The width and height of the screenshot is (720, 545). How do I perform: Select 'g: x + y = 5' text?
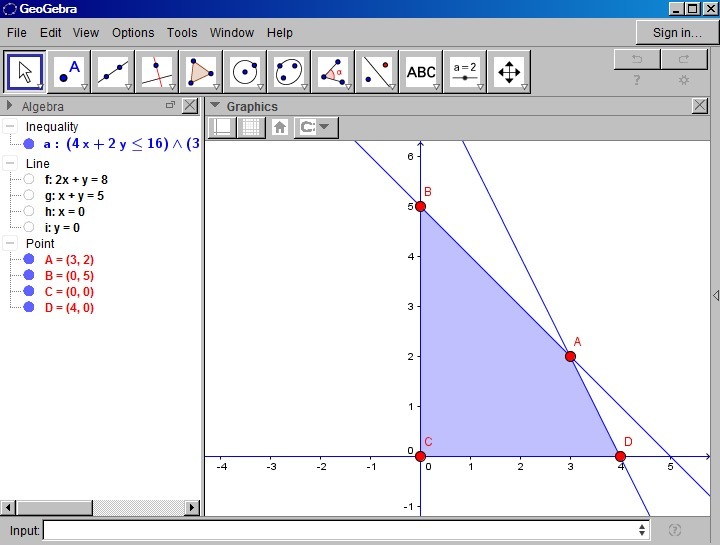click(x=74, y=196)
